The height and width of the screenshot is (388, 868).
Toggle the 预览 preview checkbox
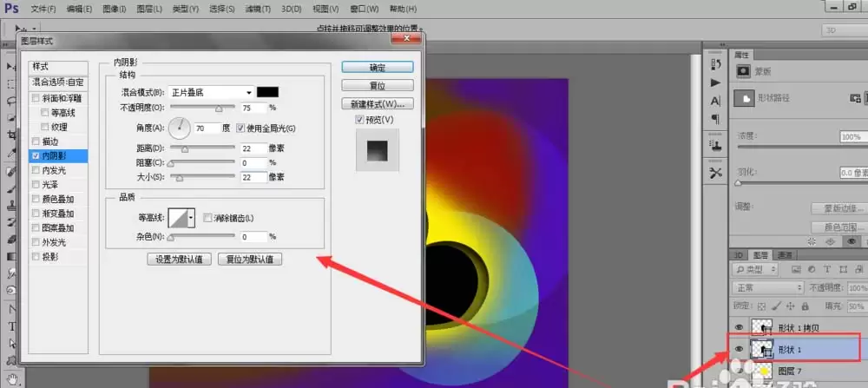(360, 120)
